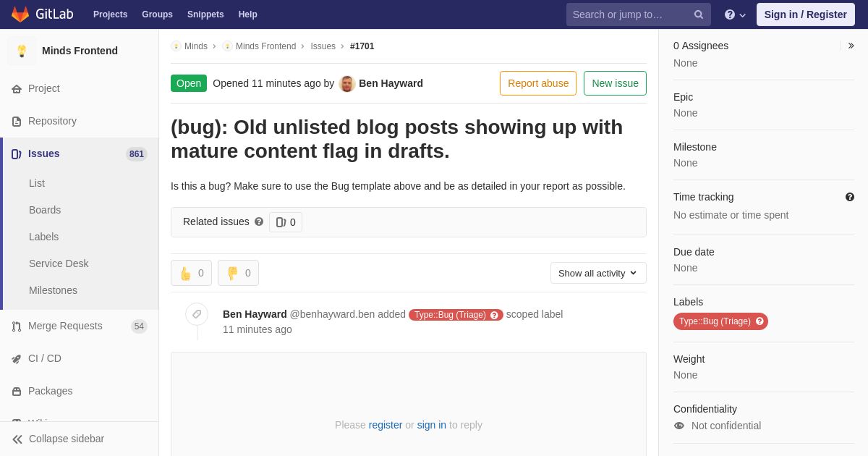Click the Type::Bug (Triage) activity label

pyautogui.click(x=450, y=315)
